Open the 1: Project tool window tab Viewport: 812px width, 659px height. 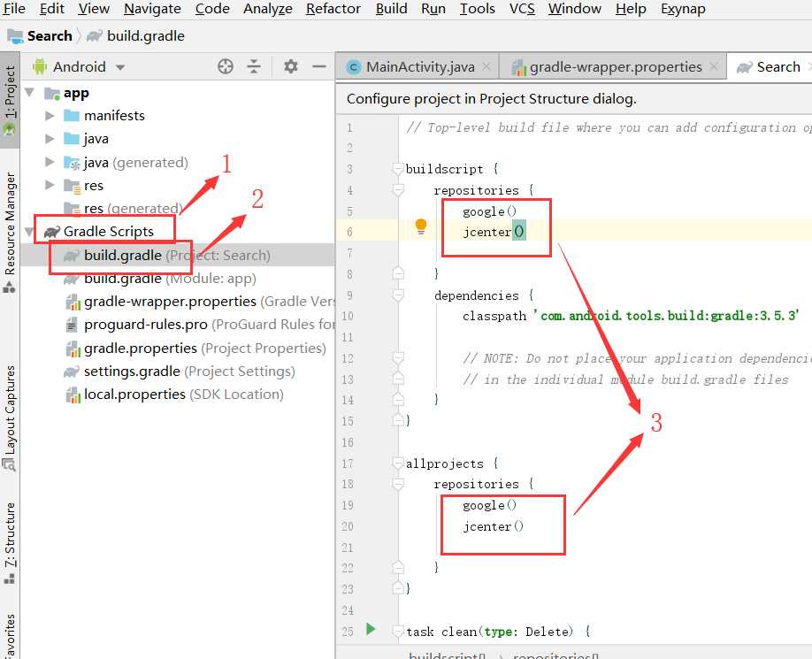[x=10, y=100]
